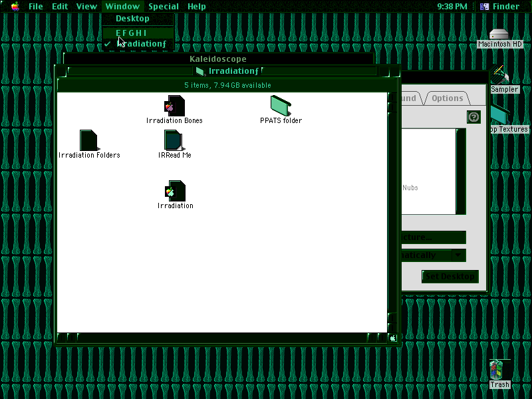Click the vertical scrollbar track of Irradiationƒ window

(x=392, y=212)
